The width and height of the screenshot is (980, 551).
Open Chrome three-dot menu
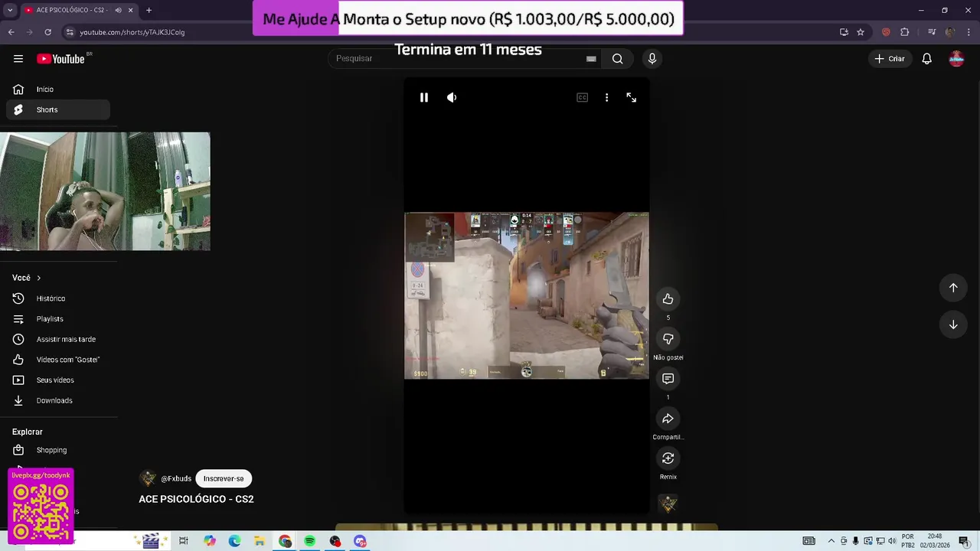coord(969,32)
